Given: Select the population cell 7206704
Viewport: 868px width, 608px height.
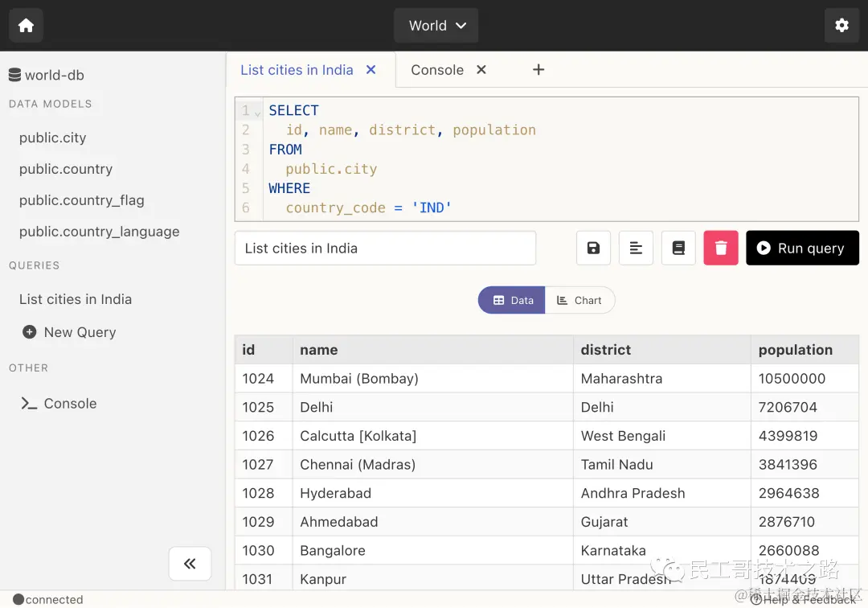Looking at the screenshot, I should click(x=805, y=408).
